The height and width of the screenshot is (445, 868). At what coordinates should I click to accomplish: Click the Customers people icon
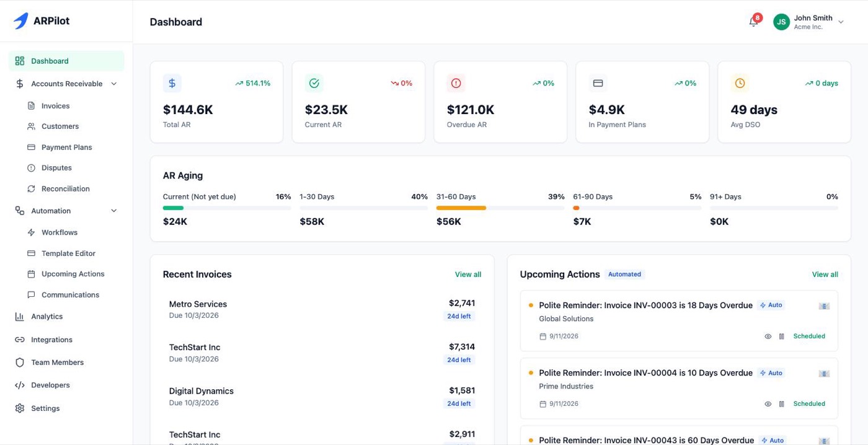[x=31, y=126]
